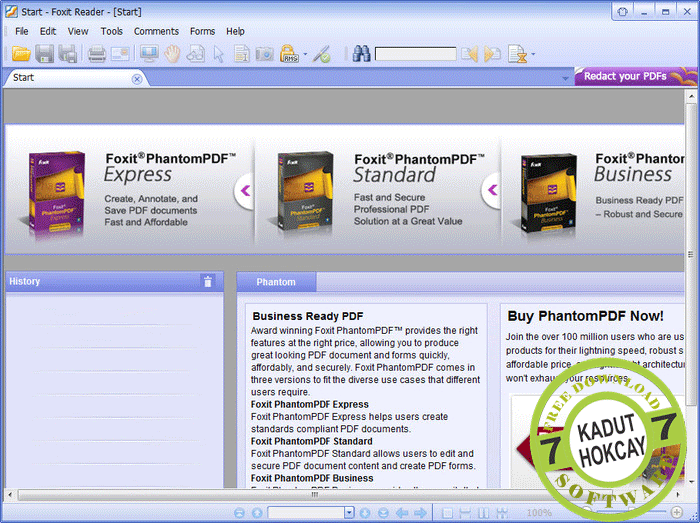700x523 pixels.
Task: Open the Tools menu
Action: click(112, 31)
